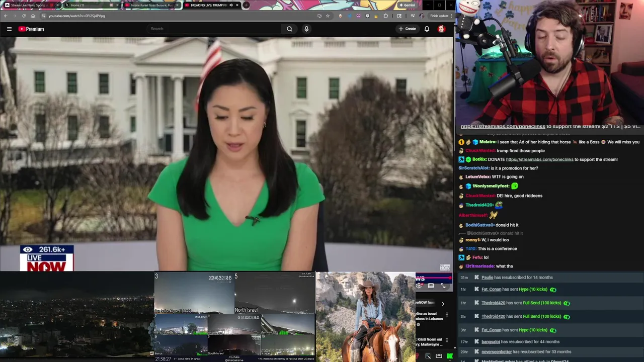Click the SirScratchAlot chat username
The image size is (644, 362).
coord(474,168)
